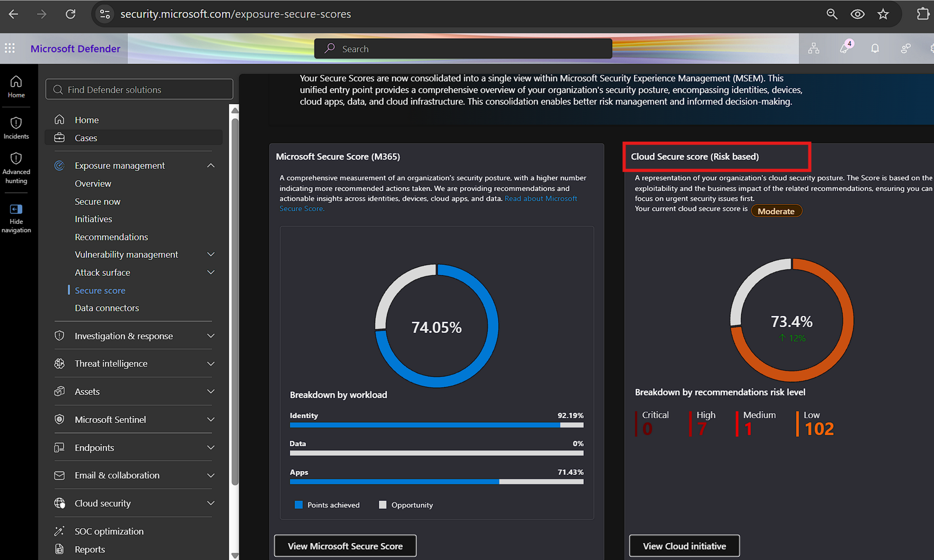
Task: Click the SOC optimization wand icon
Action: 59,531
